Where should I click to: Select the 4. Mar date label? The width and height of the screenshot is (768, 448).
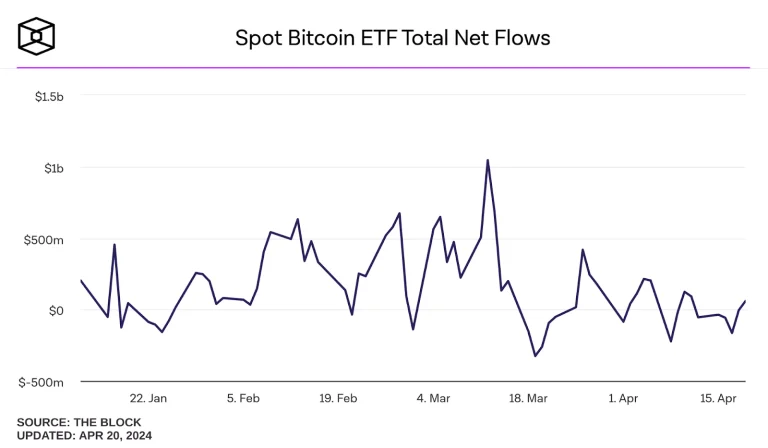pos(434,398)
